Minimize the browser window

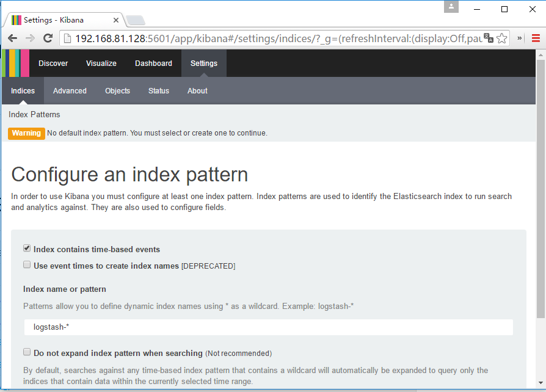click(x=477, y=9)
